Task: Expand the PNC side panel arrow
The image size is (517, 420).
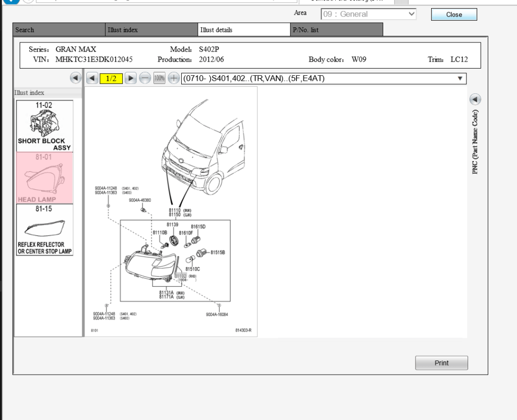Action: click(475, 99)
